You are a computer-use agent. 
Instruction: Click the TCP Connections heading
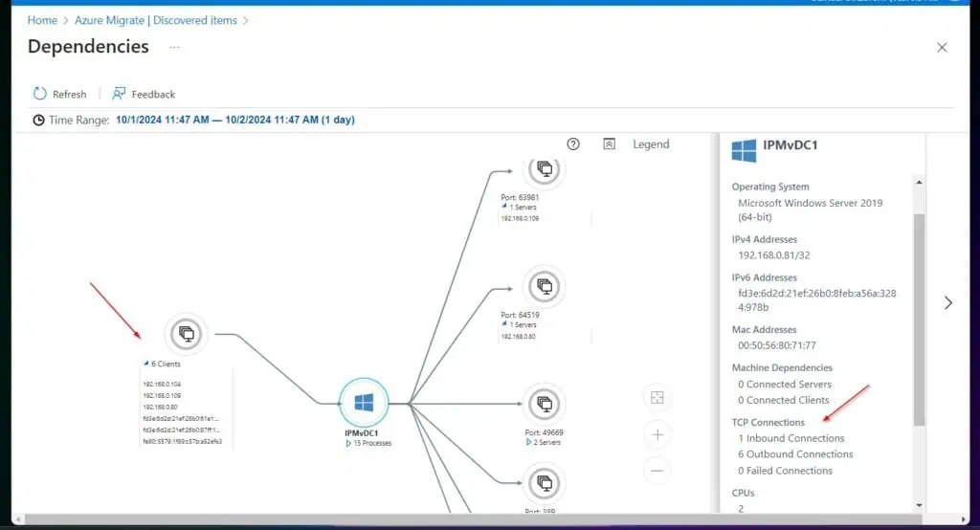768,423
